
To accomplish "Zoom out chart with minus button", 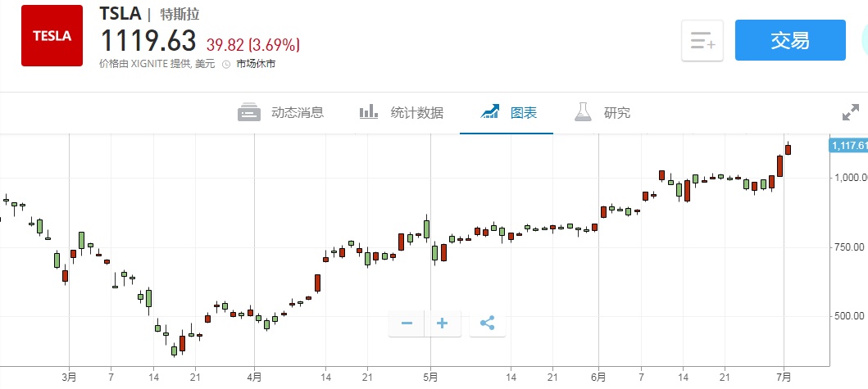I will [407, 323].
